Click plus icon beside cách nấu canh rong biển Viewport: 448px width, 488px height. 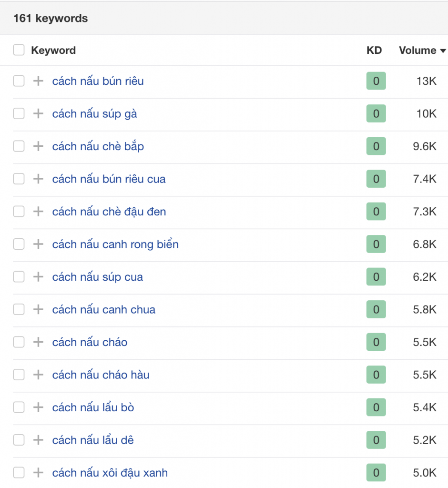(x=38, y=244)
